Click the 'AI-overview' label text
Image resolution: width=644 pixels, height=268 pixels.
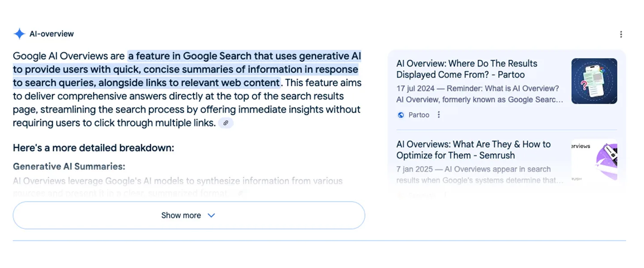[51, 33]
